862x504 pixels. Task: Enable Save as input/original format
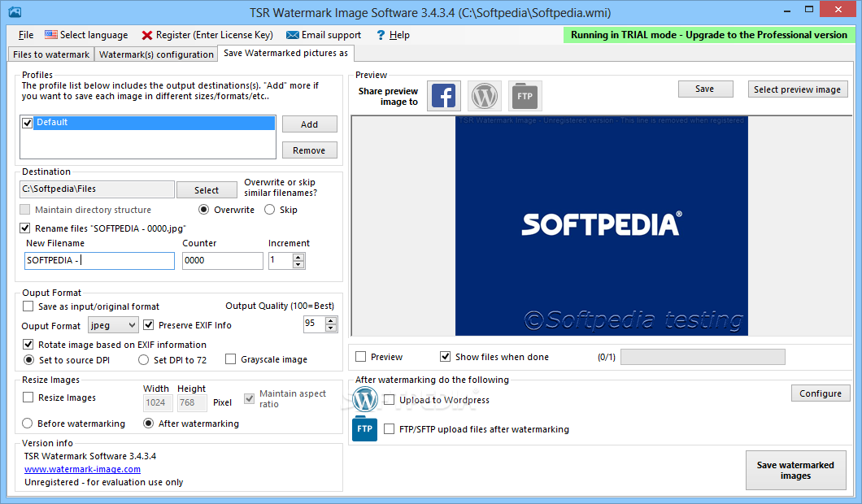[28, 306]
